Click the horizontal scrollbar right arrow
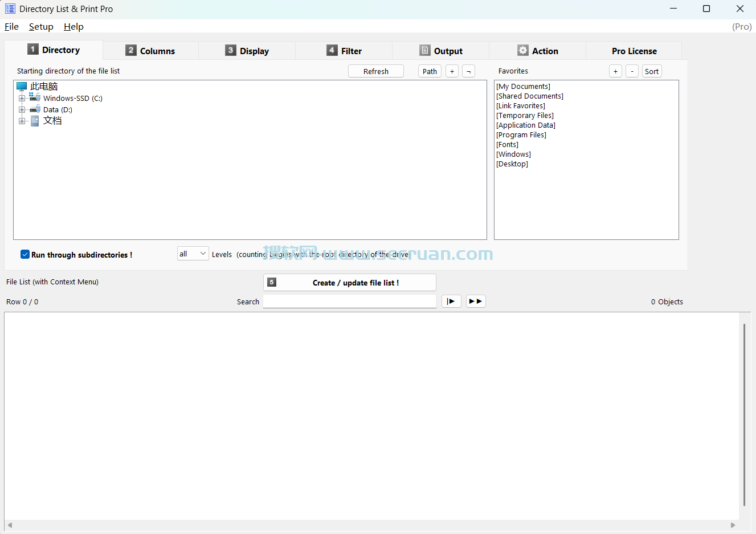 point(733,525)
